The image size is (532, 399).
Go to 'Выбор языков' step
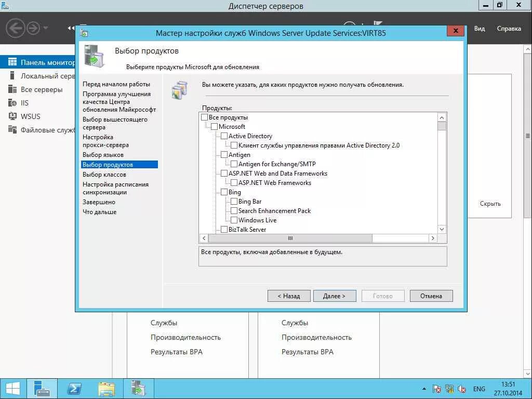[x=103, y=155]
